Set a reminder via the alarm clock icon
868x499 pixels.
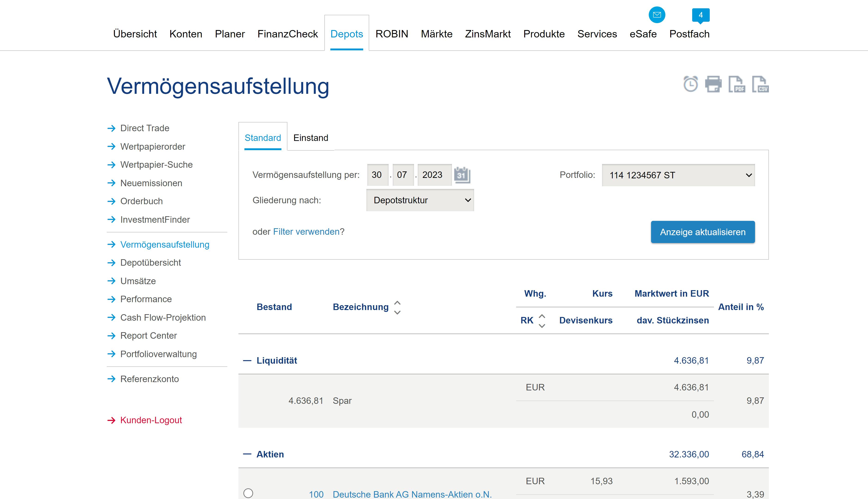690,85
